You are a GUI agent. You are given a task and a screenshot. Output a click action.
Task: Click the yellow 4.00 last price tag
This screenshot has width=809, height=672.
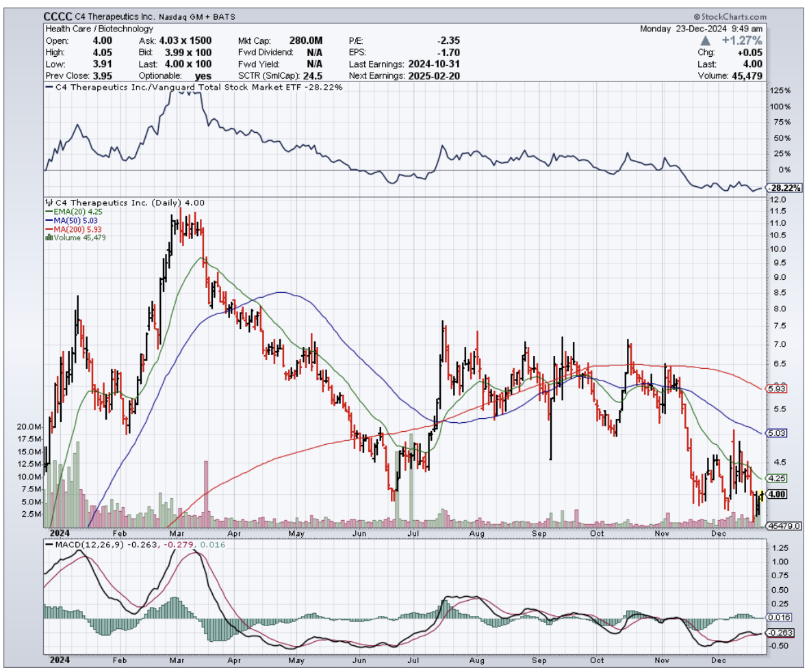click(778, 494)
